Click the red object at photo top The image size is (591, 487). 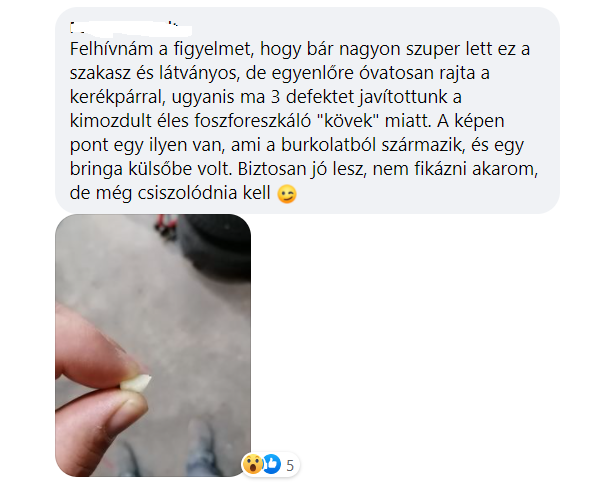(x=165, y=222)
